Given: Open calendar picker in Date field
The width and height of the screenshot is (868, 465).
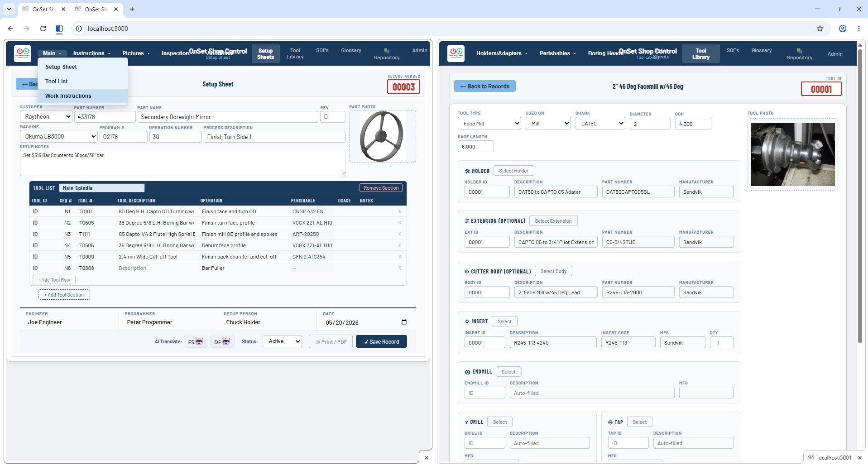Looking at the screenshot, I should [404, 322].
